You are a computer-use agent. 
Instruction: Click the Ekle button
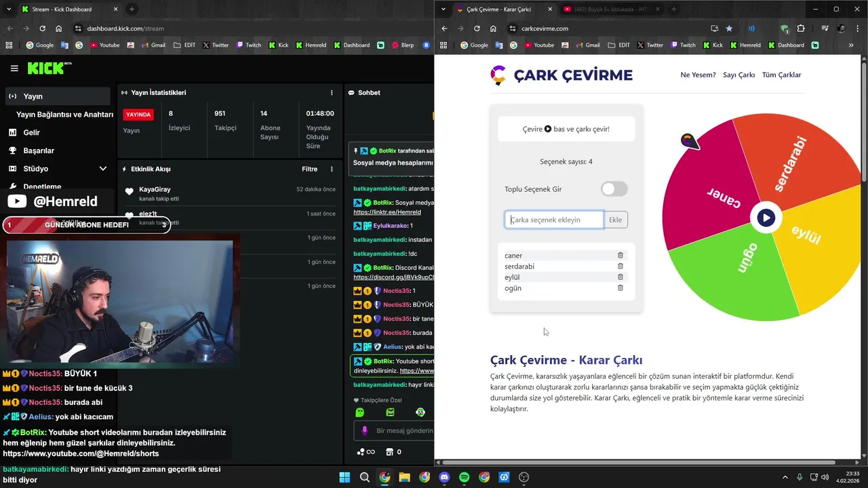coord(616,220)
